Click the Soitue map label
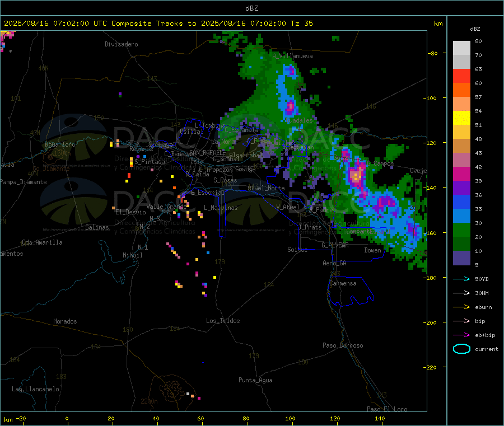 coord(297,250)
